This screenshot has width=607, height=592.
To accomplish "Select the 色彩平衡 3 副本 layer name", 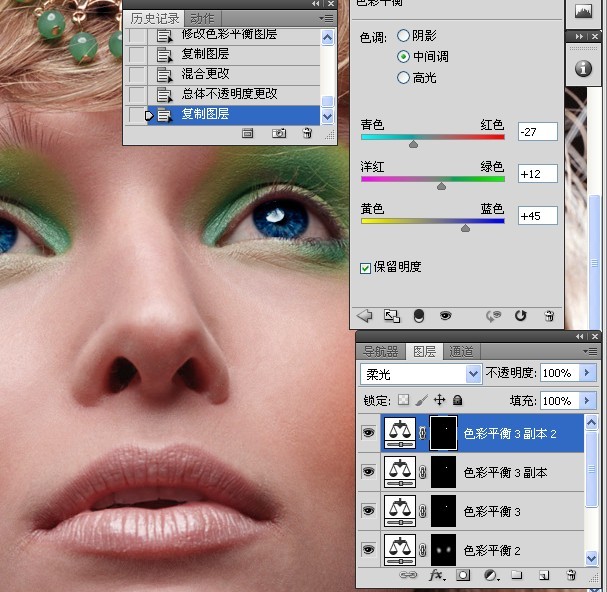I will 505,472.
